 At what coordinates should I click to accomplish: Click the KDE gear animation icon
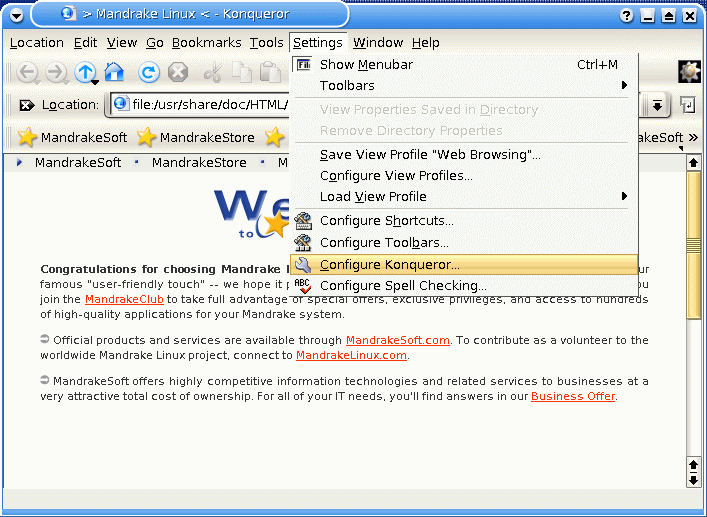coord(688,72)
